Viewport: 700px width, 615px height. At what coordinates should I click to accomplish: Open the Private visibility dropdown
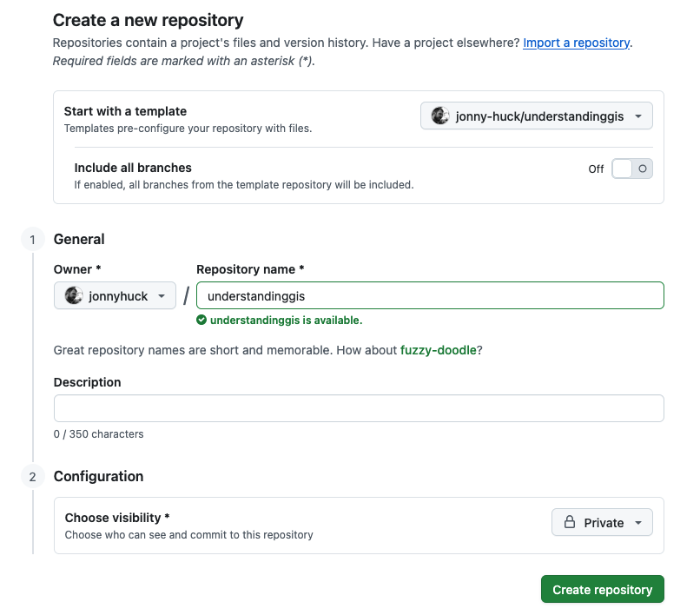click(602, 522)
